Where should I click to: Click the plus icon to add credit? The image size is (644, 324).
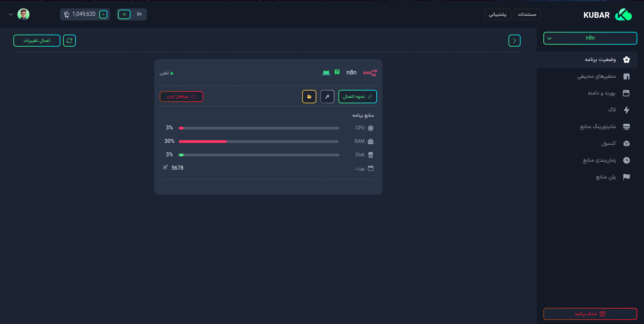point(103,14)
